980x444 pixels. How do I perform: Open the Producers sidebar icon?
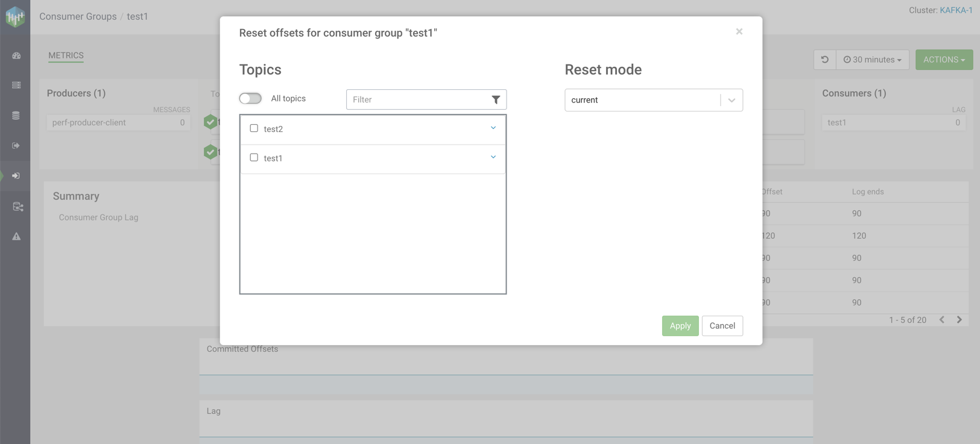(16, 146)
